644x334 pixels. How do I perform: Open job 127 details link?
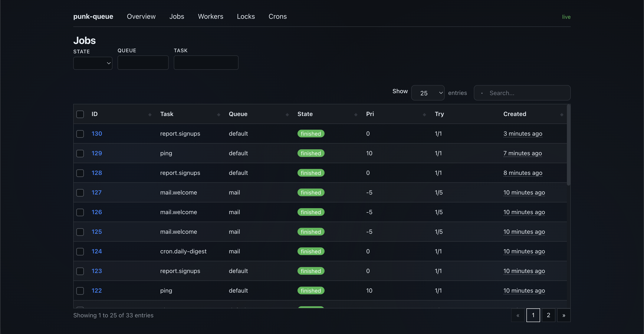tap(96, 192)
